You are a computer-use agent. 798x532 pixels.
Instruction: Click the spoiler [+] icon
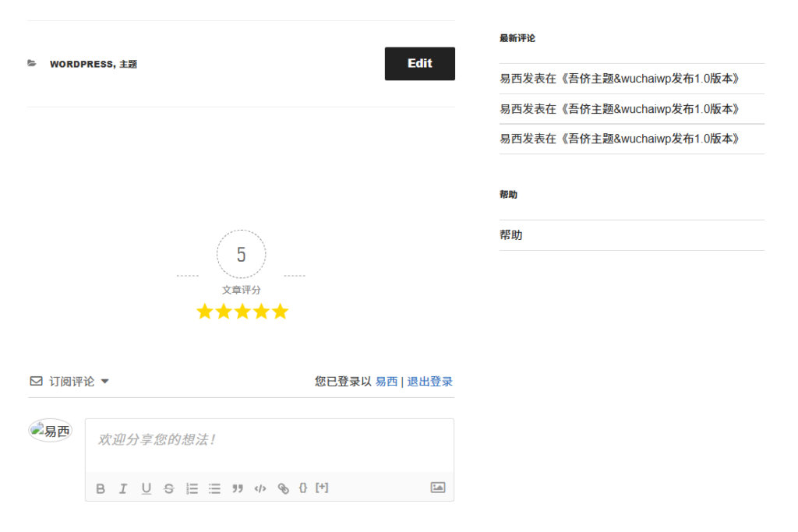point(322,488)
